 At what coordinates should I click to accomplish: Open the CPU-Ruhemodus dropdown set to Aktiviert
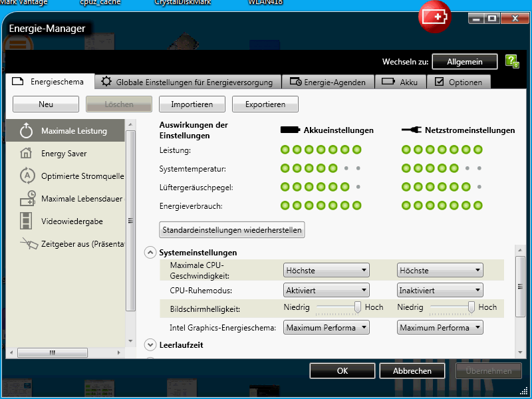327,291
